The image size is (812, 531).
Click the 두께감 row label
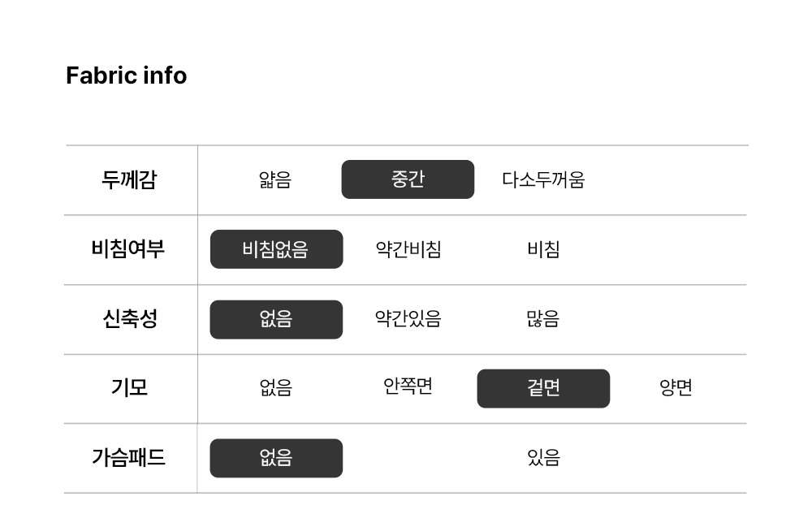pyautogui.click(x=128, y=179)
